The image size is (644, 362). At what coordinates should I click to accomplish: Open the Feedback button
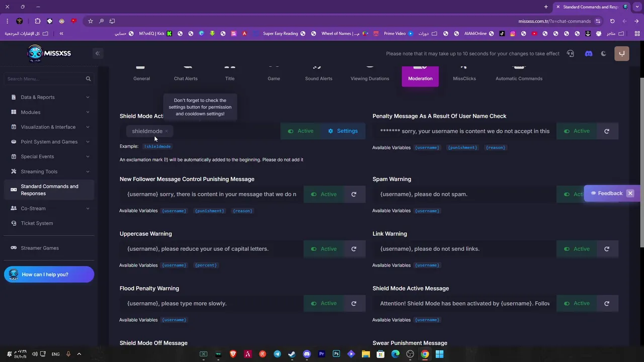(606, 194)
